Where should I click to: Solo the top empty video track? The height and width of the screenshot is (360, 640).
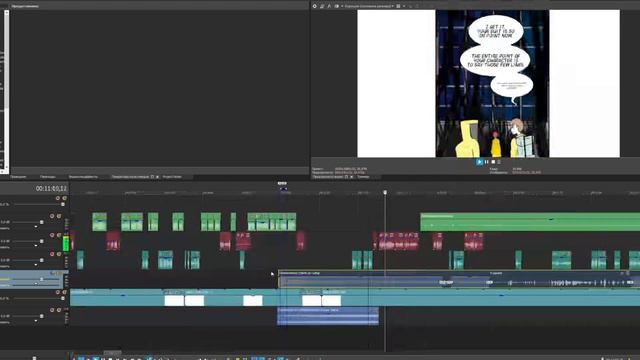pyautogui.click(x=64, y=198)
